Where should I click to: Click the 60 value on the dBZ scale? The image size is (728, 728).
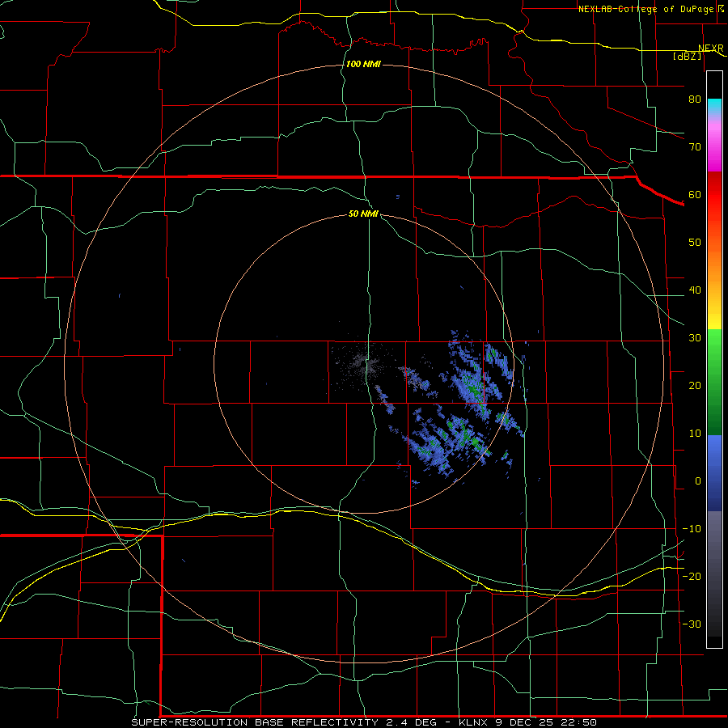[x=695, y=195]
